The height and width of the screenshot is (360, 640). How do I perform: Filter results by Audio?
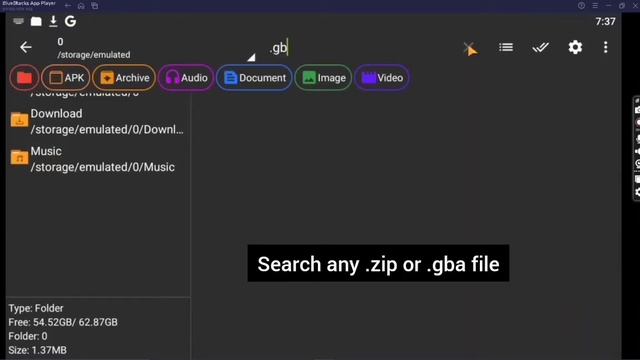tap(186, 78)
